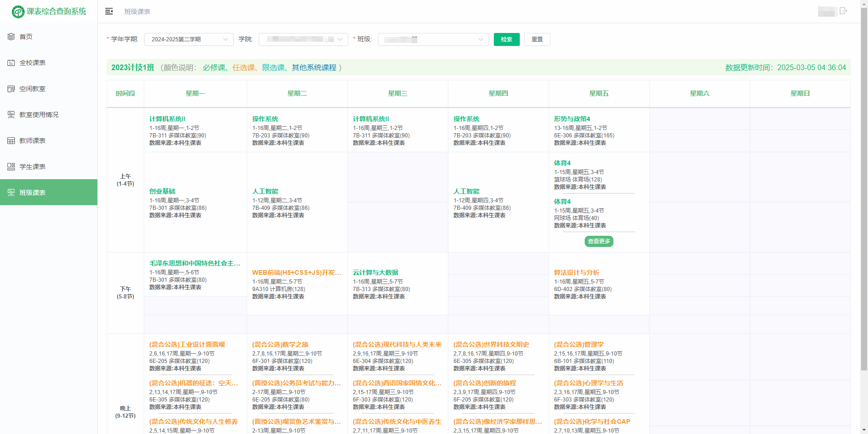868x434 pixels.
Task: Click Tuesday's 人工智能 course title
Action: tap(265, 191)
